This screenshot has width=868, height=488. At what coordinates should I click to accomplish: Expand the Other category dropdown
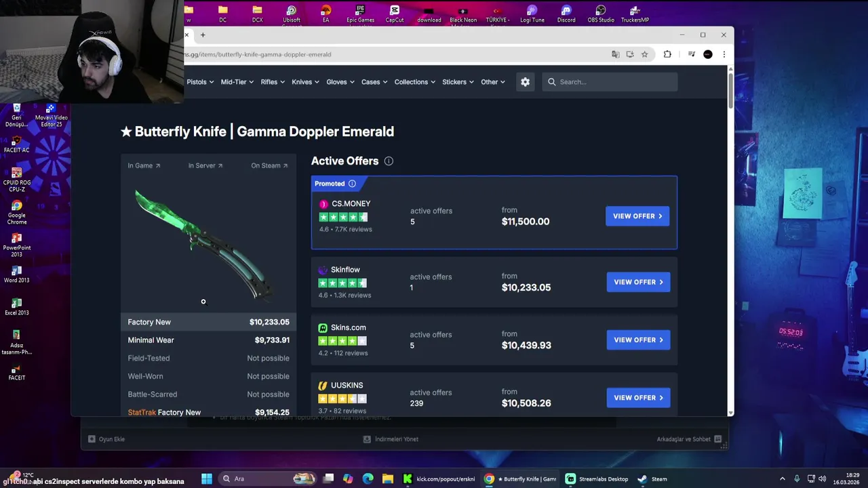pos(493,82)
